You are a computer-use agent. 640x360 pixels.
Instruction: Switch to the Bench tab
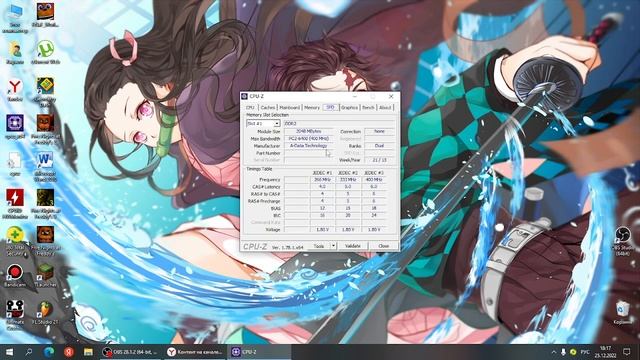click(368, 107)
